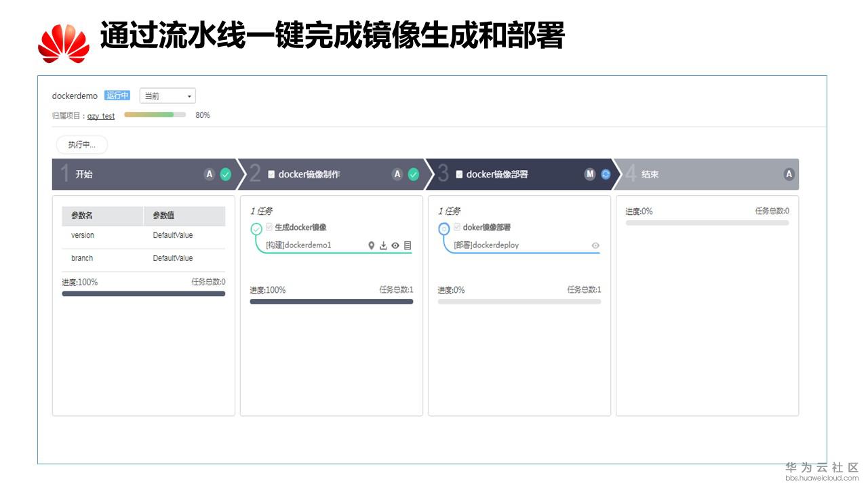Screen dimensions: 868x488
Task: Click the 执行中 button
Action: (x=81, y=144)
